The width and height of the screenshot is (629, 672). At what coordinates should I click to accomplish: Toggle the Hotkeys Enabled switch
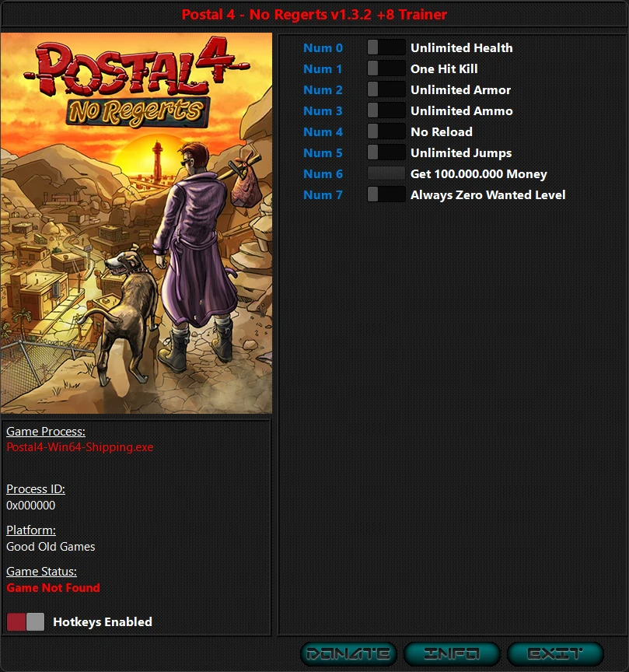click(x=26, y=621)
